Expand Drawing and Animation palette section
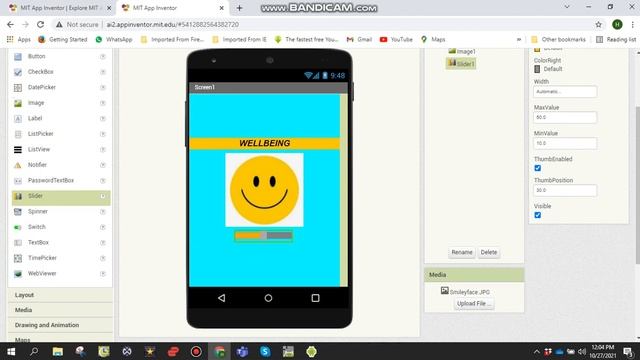 60,325
